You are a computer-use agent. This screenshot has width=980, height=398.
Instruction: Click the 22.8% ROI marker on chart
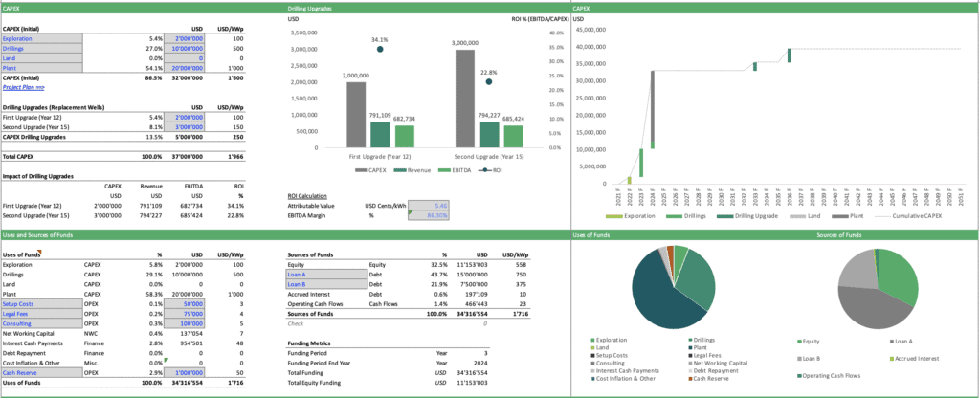(x=489, y=82)
